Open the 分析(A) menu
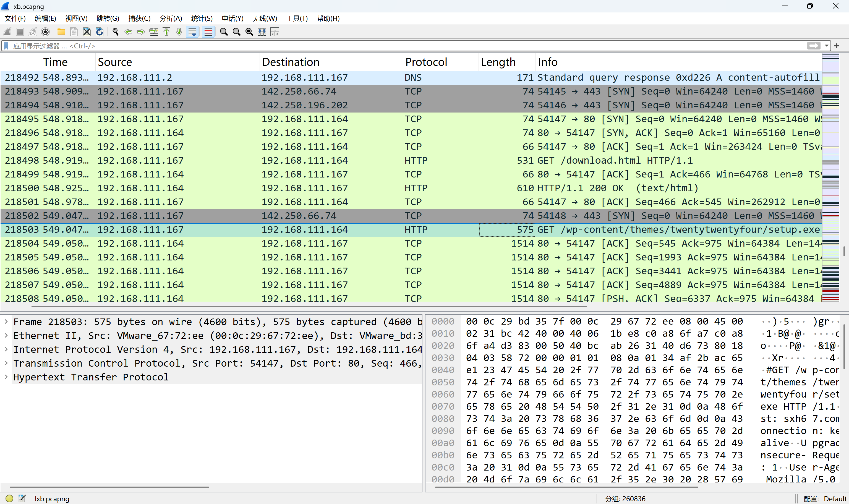Image resolution: width=849 pixels, height=504 pixels. pyautogui.click(x=171, y=18)
